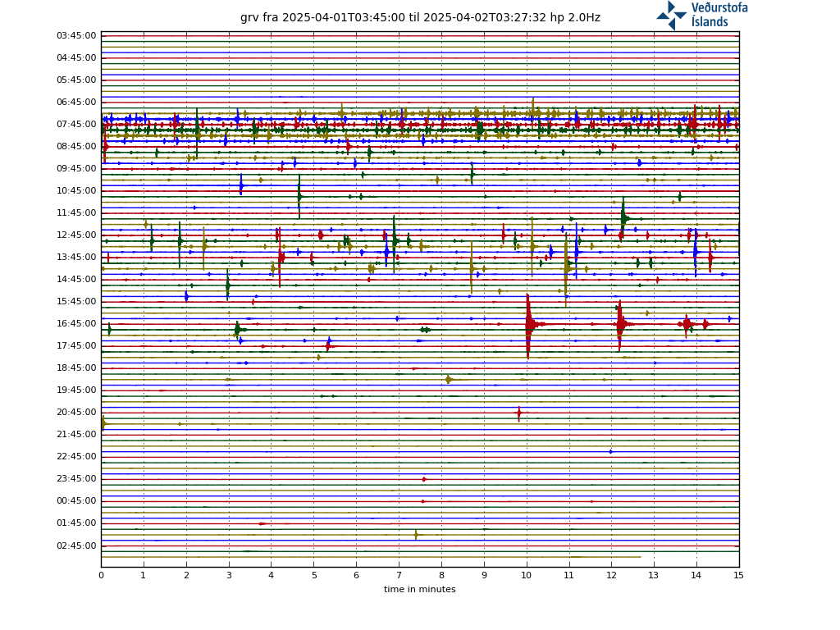Click the 18:45:00 time label
840x630 pixels.
click(x=76, y=368)
